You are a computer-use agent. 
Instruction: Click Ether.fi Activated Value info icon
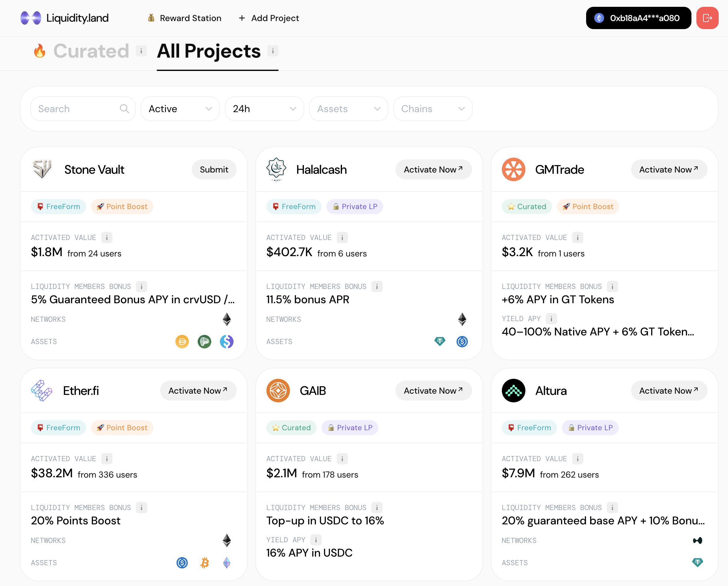click(x=107, y=459)
